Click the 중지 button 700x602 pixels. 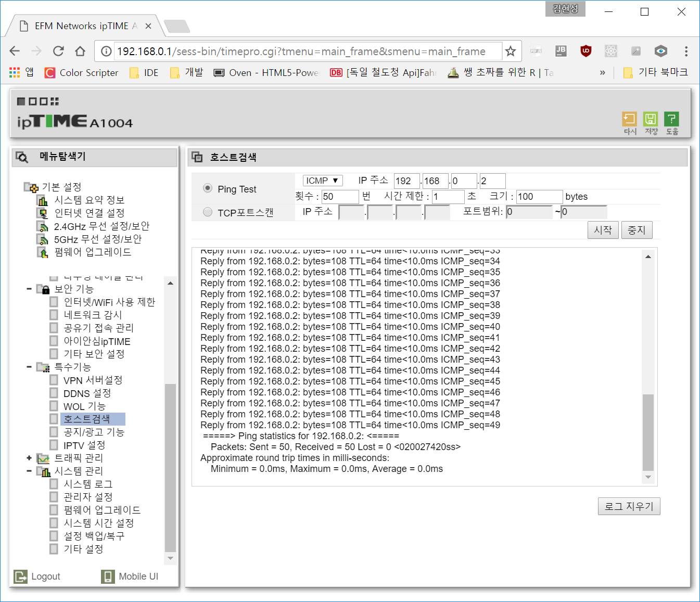click(x=637, y=230)
